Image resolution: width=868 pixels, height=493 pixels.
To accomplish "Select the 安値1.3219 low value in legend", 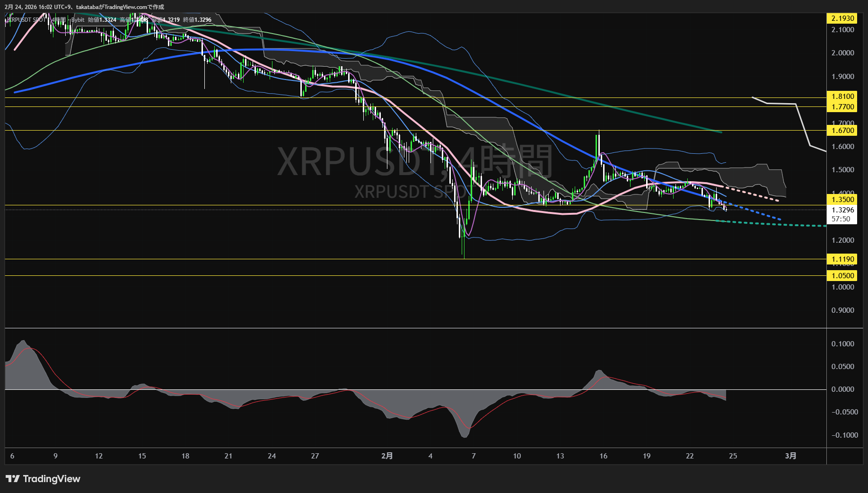I will click(166, 20).
